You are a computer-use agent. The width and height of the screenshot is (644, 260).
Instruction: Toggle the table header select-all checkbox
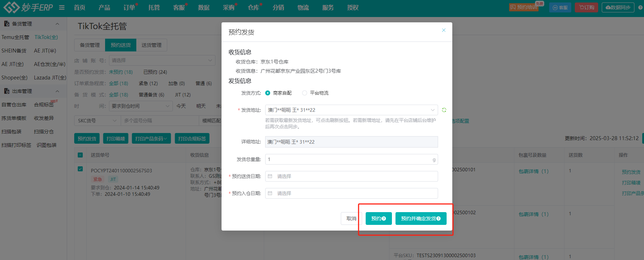click(x=80, y=155)
